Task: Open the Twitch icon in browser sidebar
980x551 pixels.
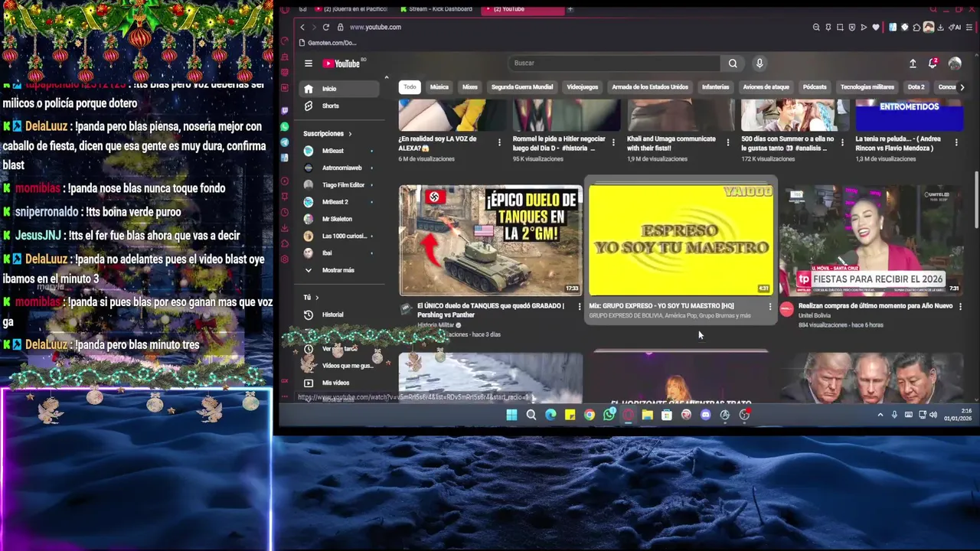Action: (x=285, y=111)
